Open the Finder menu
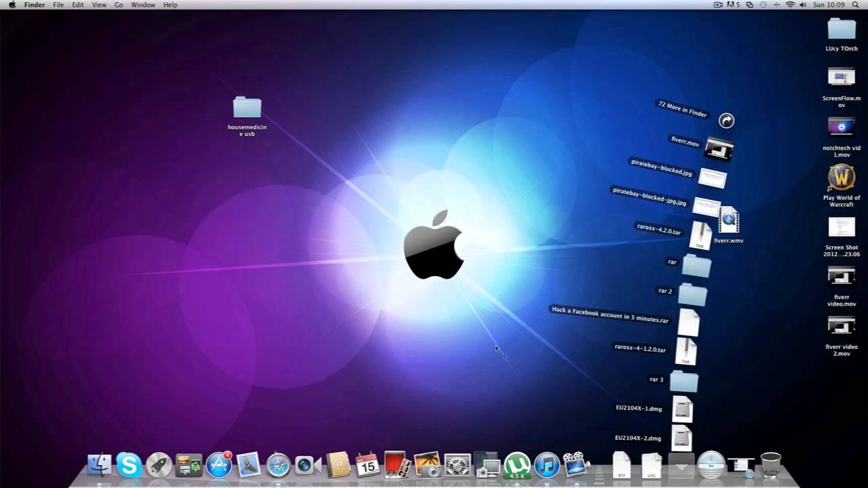 [35, 5]
